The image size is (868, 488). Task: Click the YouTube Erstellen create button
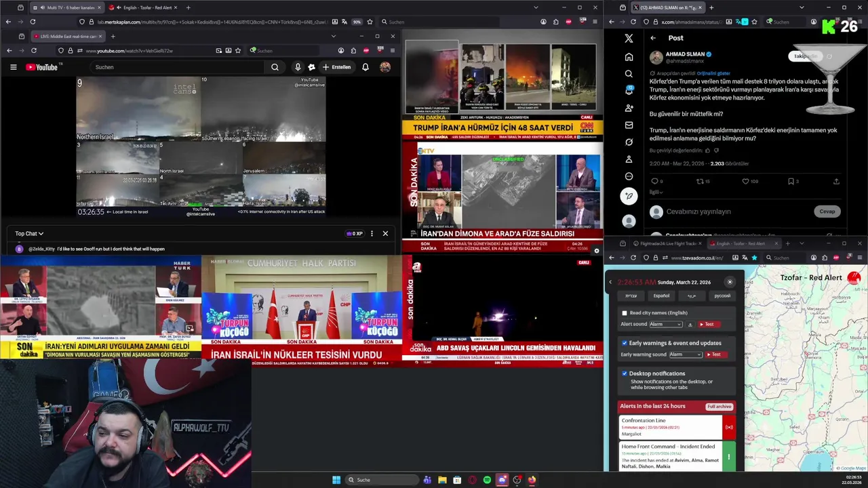[x=337, y=67]
